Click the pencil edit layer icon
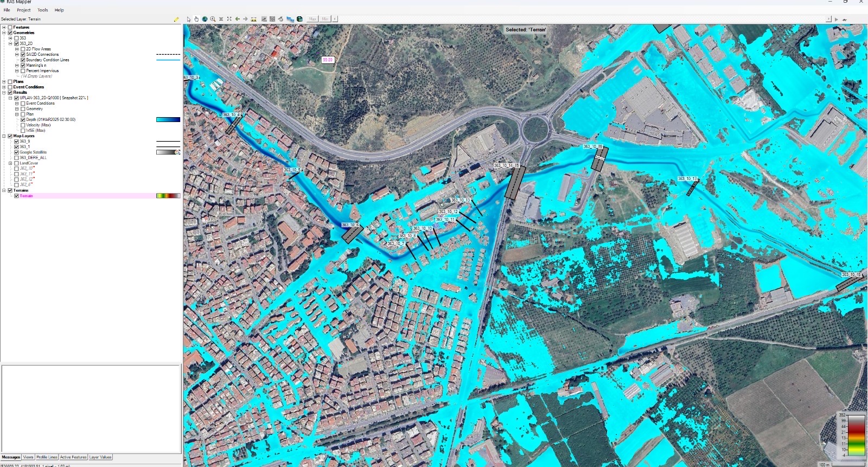Screen dimensions: 868x467 tap(176, 19)
